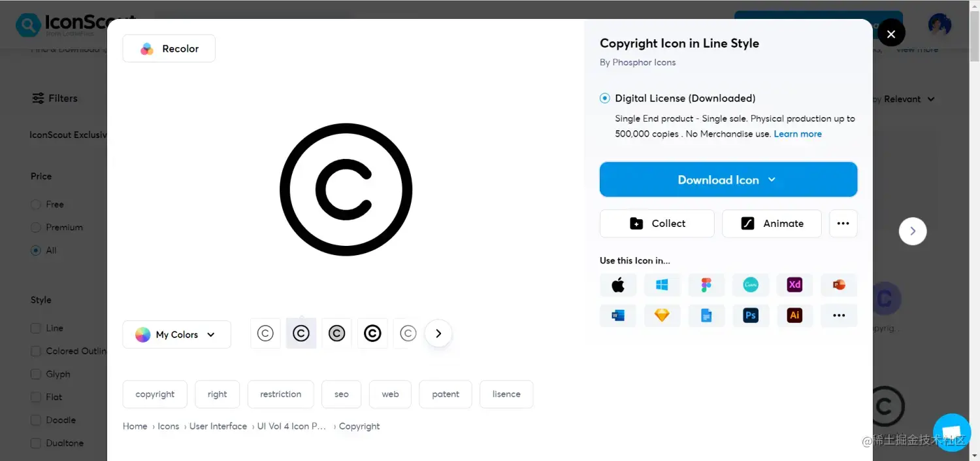Click the Figma icon under Use this Icon in
980x461 pixels.
(706, 284)
